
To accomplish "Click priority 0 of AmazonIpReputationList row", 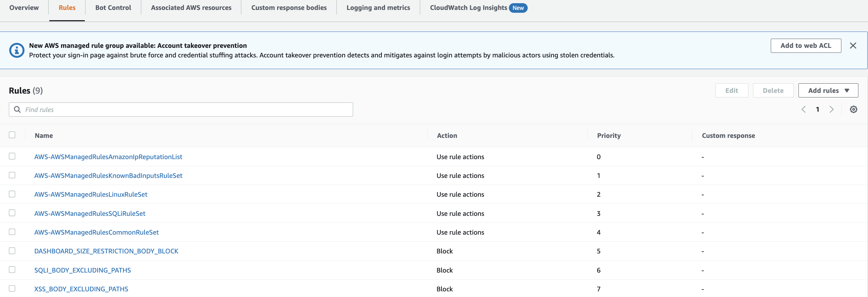I will (x=599, y=157).
